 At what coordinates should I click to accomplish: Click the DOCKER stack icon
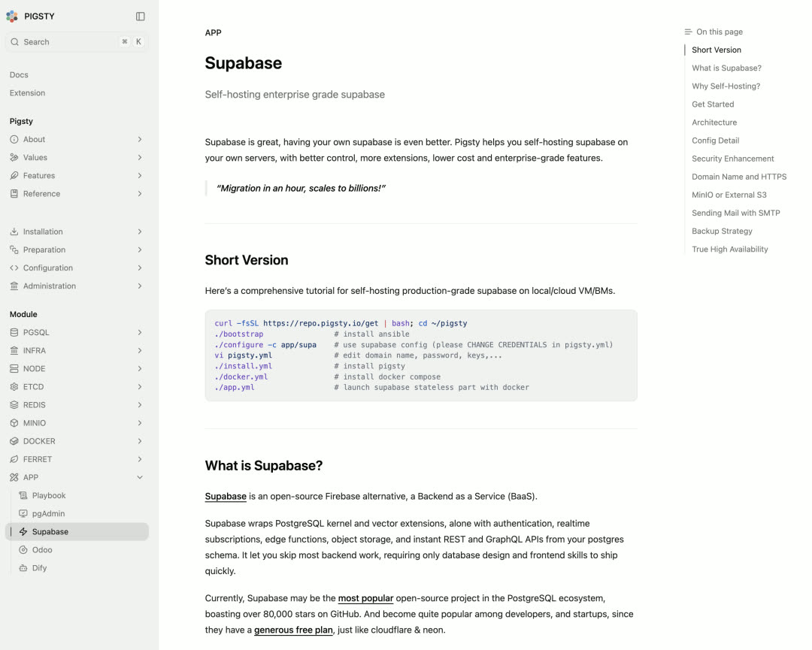pos(14,441)
